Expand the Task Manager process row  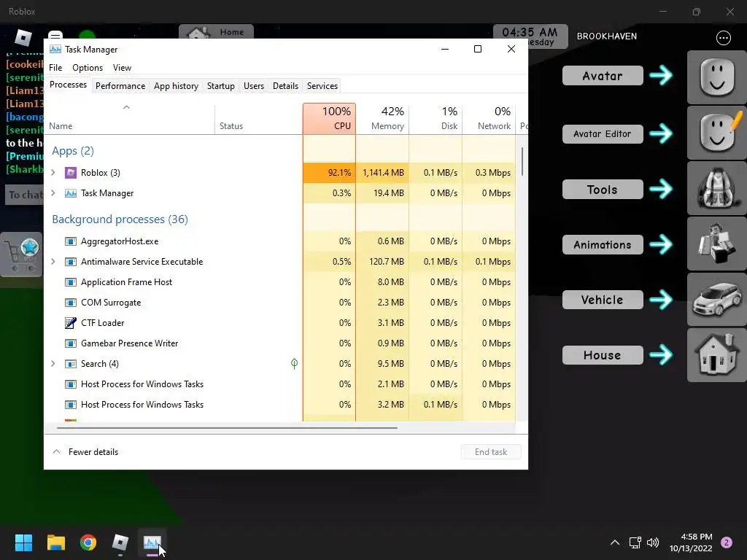53,192
